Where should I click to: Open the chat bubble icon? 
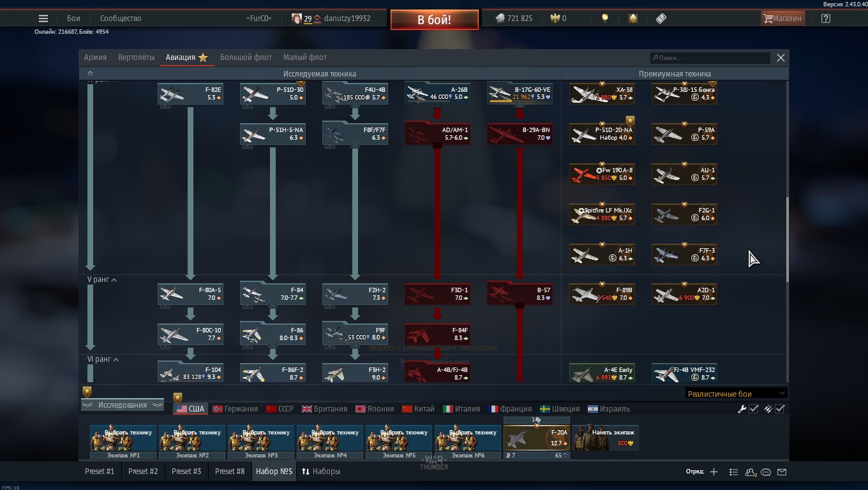[766, 472]
